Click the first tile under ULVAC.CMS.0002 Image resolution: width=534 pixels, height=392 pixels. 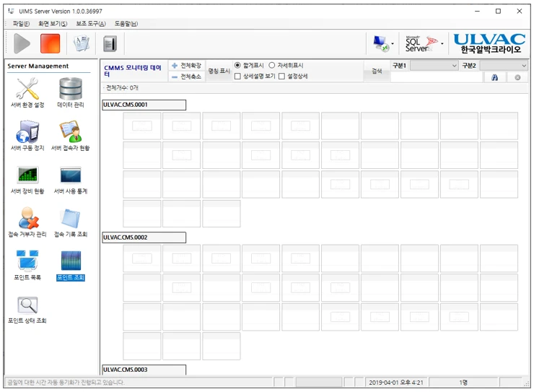tap(142, 258)
